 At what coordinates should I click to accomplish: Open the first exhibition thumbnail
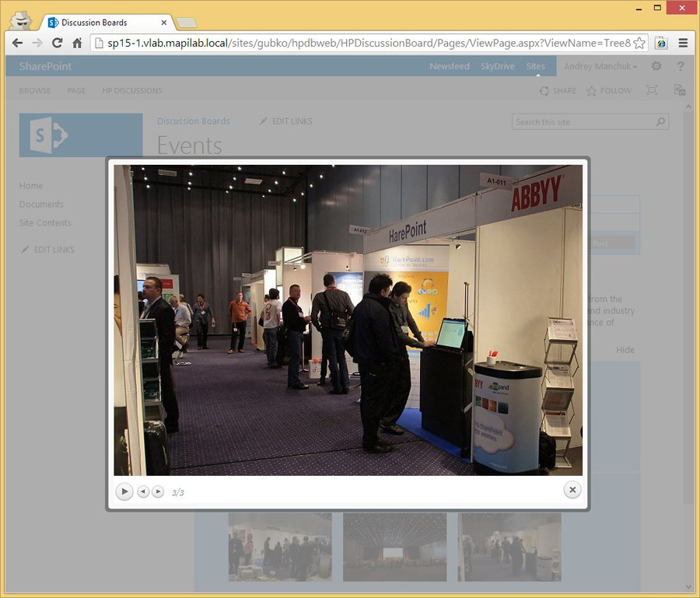coord(280,547)
